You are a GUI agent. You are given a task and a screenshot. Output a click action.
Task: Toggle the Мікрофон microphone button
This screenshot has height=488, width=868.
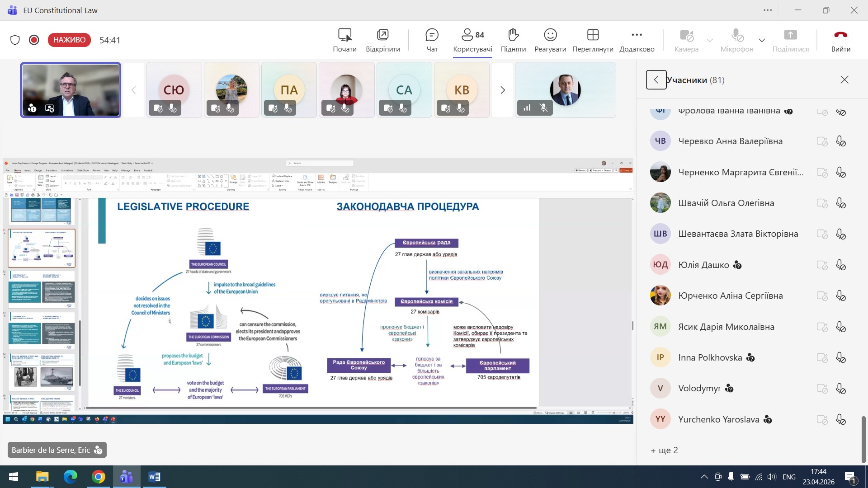pyautogui.click(x=736, y=40)
